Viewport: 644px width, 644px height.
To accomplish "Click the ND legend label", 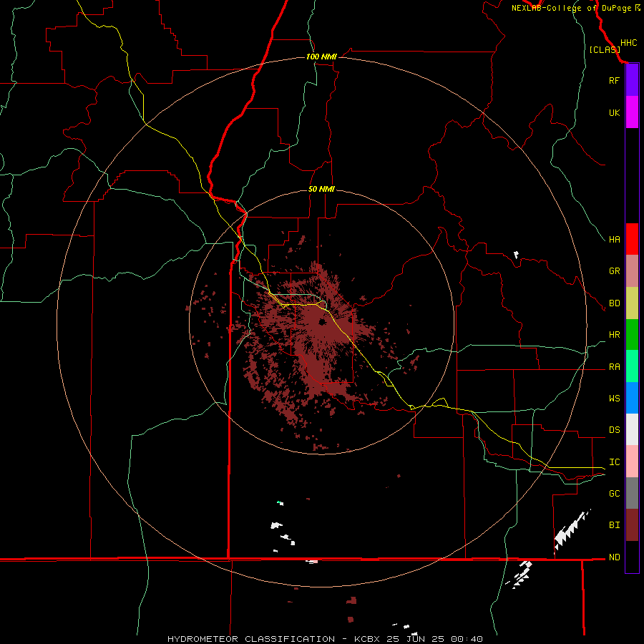I will (614, 557).
